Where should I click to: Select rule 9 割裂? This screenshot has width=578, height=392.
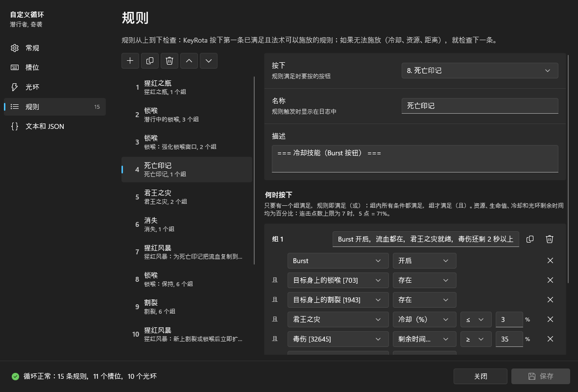[187, 307]
